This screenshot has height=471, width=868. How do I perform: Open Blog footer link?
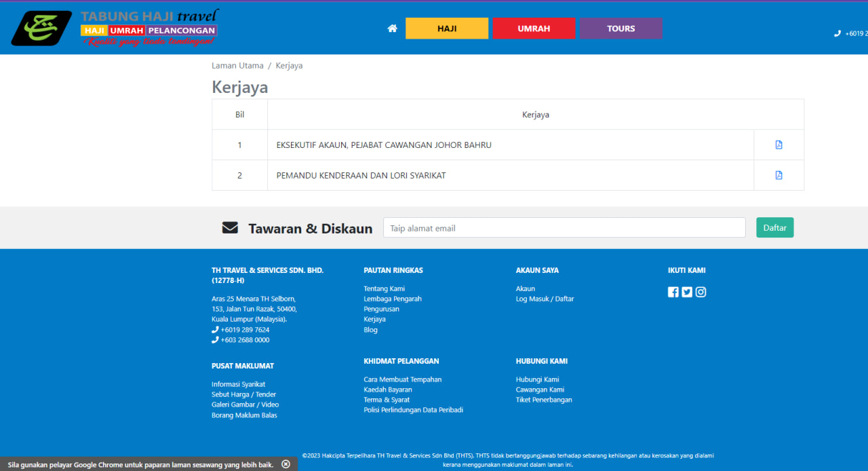(370, 330)
